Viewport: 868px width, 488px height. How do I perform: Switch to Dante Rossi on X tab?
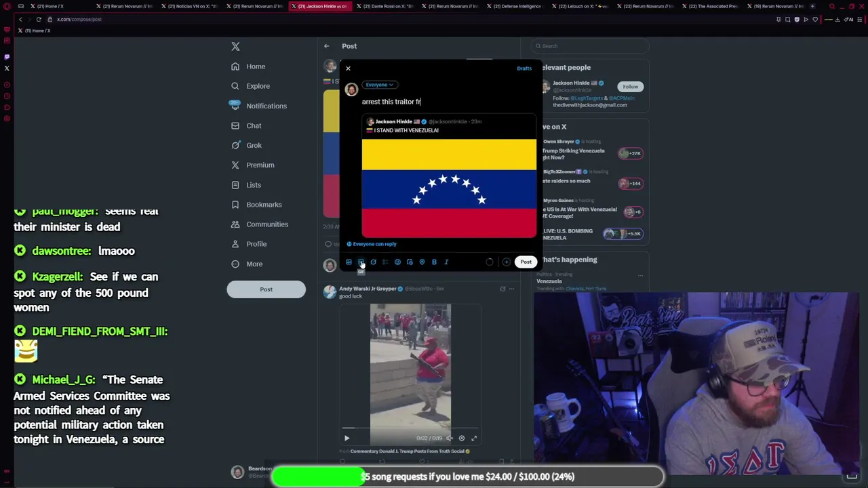tap(387, 6)
